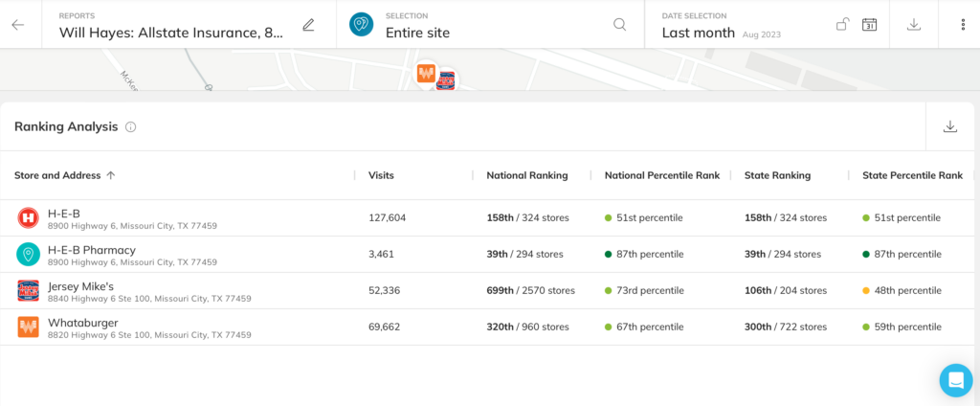
Task: Click the 48th percentile cell
Action: pos(902,291)
